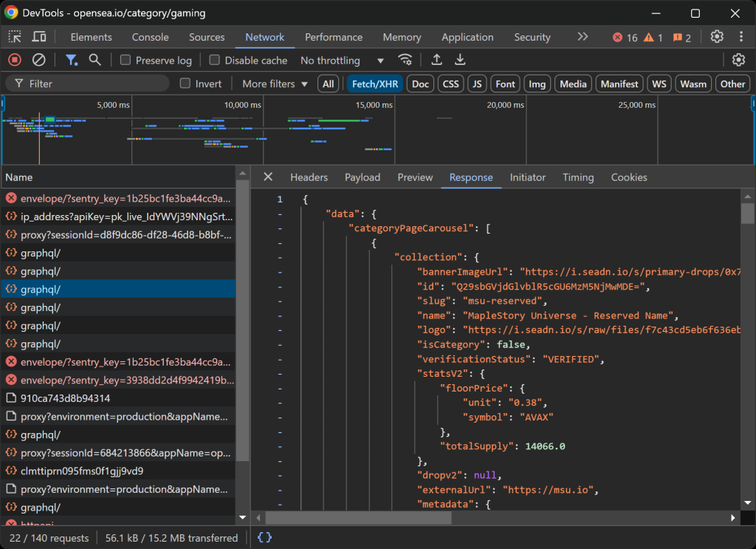Filter requests by Fetch/XHR type
Screen dimensions: 756x549
point(374,83)
